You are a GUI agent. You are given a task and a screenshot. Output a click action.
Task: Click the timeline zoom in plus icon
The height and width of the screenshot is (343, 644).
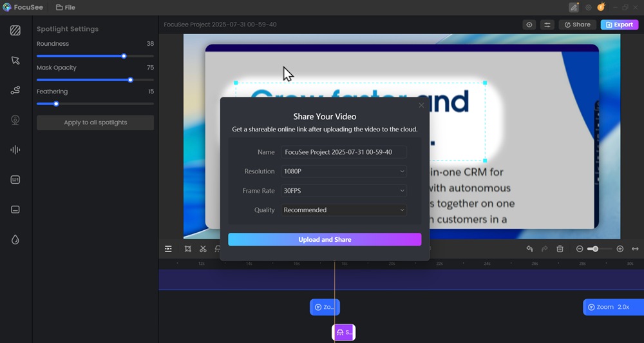(x=620, y=249)
